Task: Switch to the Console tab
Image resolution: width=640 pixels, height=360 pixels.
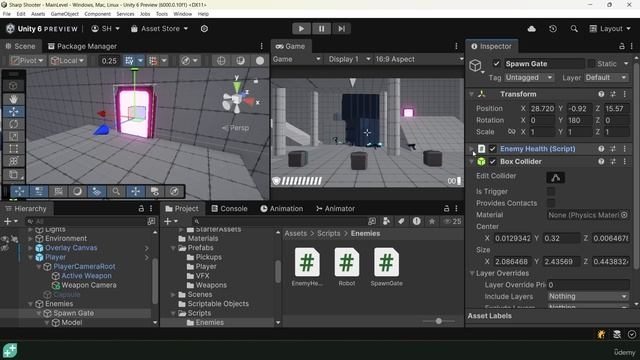Action: tap(229, 209)
